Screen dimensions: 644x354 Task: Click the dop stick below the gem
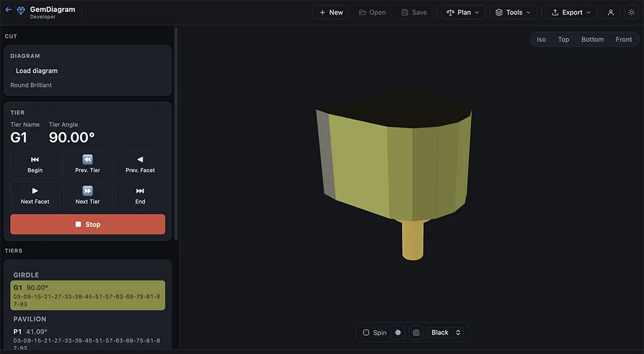(x=413, y=240)
